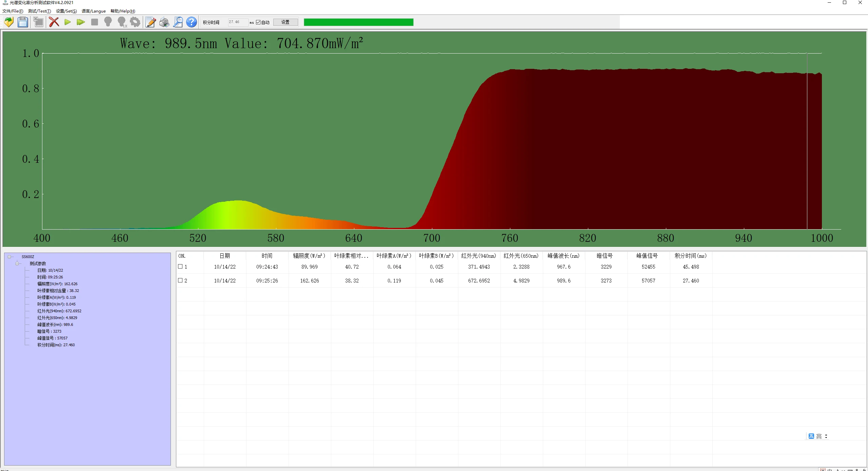Viewport: 868px width, 471px height.
Task: Toggle the 自动 auto integration checkbox
Action: (x=258, y=22)
